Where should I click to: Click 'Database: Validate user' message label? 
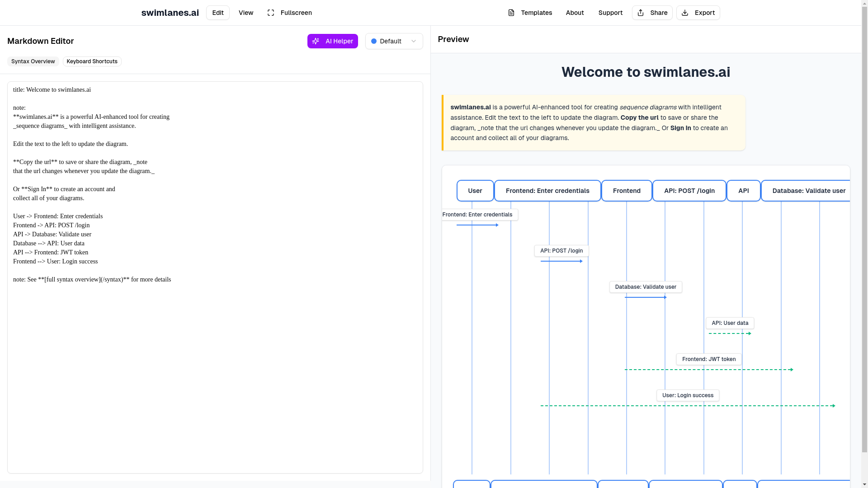646,287
